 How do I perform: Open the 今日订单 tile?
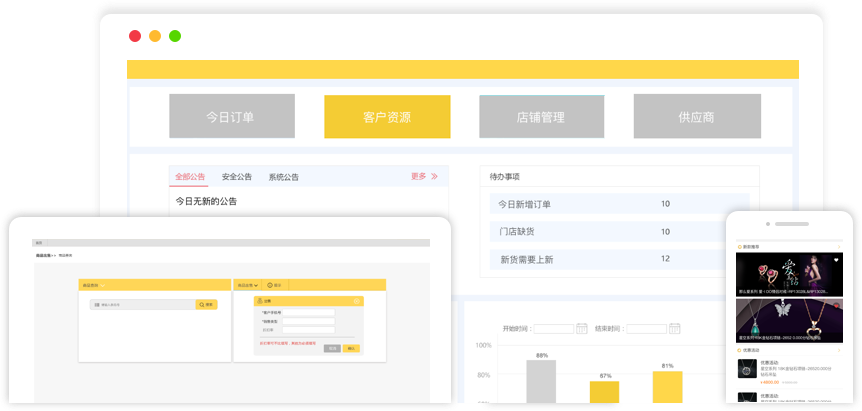(232, 116)
